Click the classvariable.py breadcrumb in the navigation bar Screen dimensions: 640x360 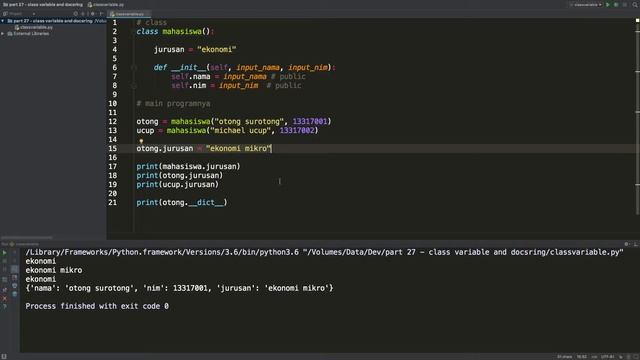(106, 4)
